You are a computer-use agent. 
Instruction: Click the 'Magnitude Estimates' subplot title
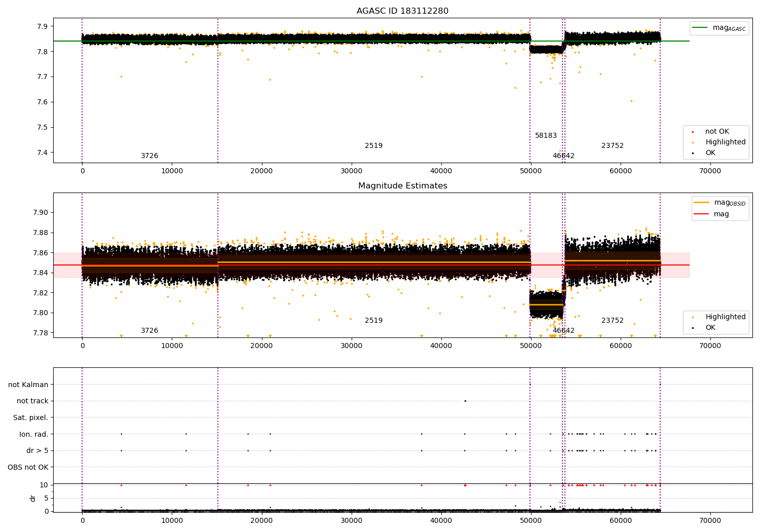(402, 186)
